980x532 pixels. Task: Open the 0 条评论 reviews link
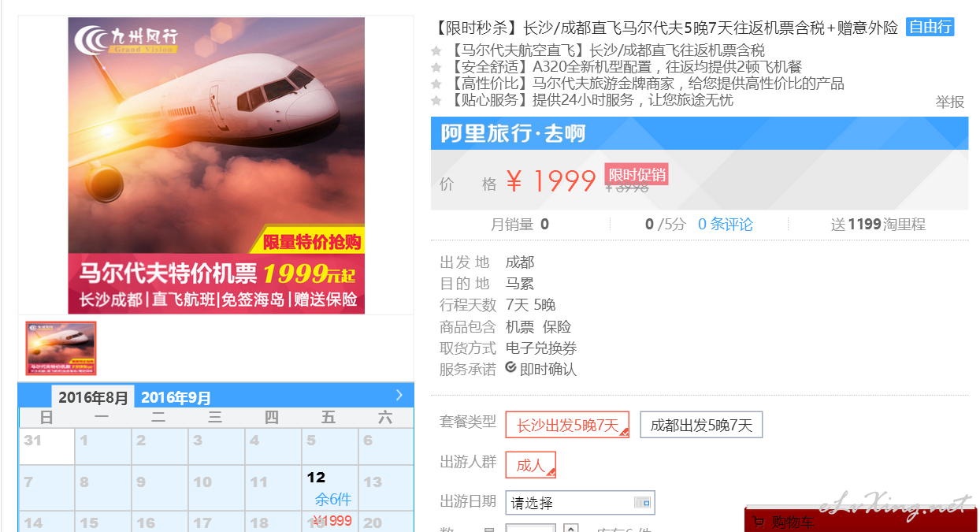tap(725, 225)
